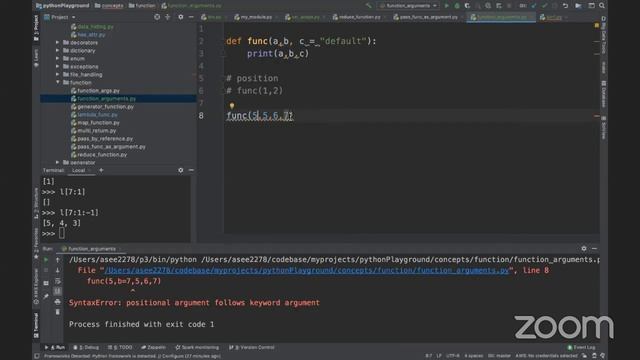The height and width of the screenshot is (360, 640).
Task: Click the undo arrow in the top toolbar
Action: tap(565, 6)
